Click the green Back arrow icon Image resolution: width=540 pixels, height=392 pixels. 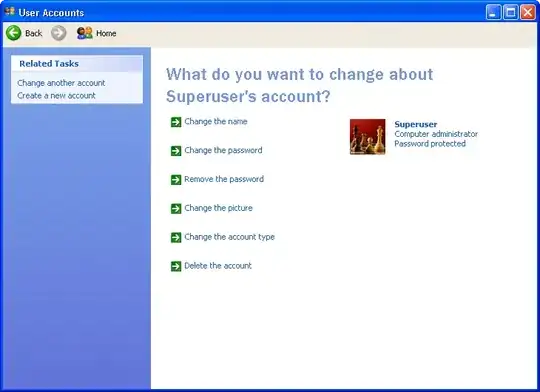point(14,33)
